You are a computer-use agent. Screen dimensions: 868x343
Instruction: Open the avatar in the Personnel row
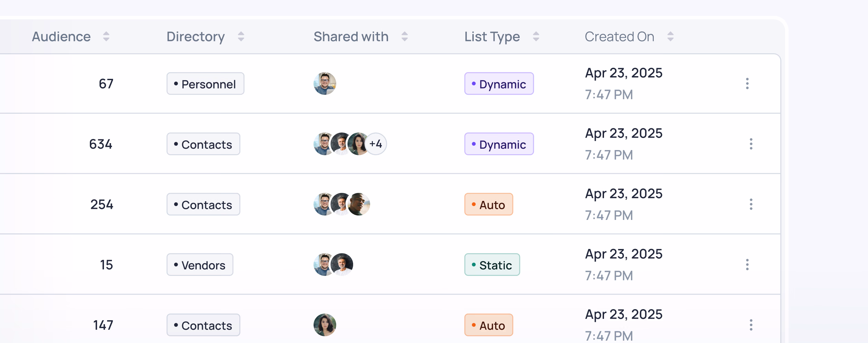pyautogui.click(x=325, y=84)
